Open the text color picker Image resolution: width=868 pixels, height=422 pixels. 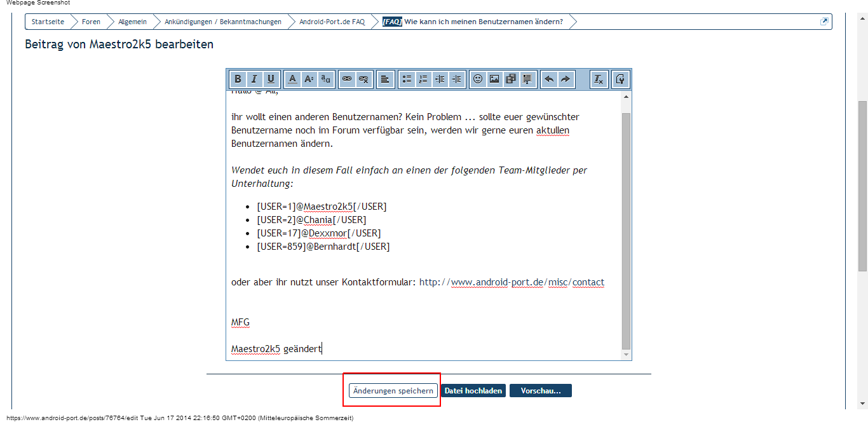point(292,79)
